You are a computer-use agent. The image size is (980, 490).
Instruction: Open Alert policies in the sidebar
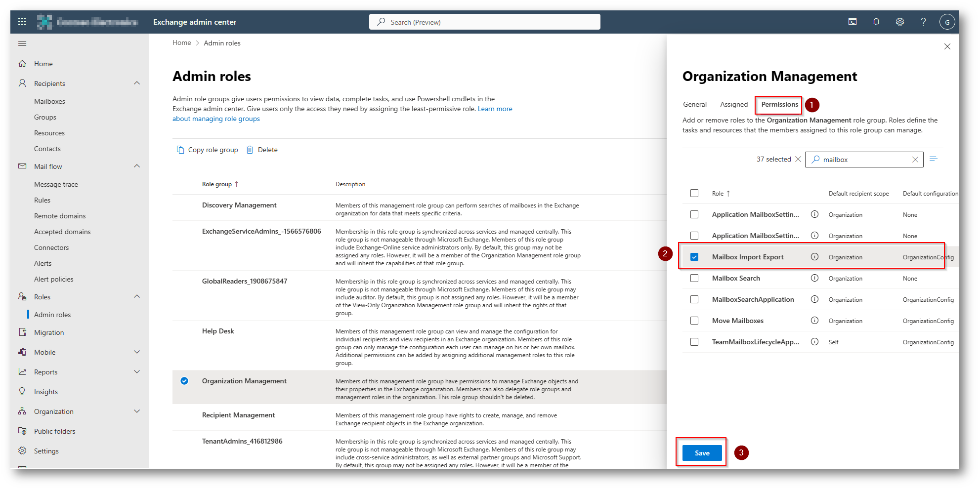[53, 279]
